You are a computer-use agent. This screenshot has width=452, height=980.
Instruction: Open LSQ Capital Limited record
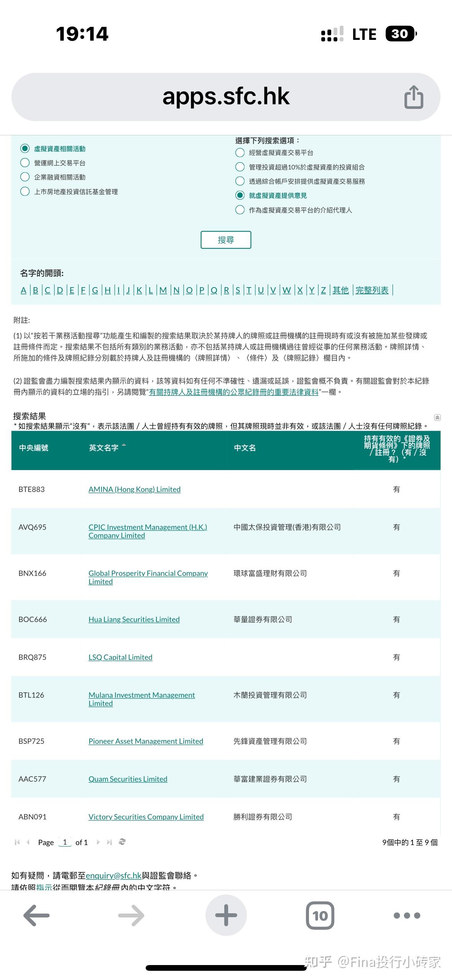(x=120, y=657)
